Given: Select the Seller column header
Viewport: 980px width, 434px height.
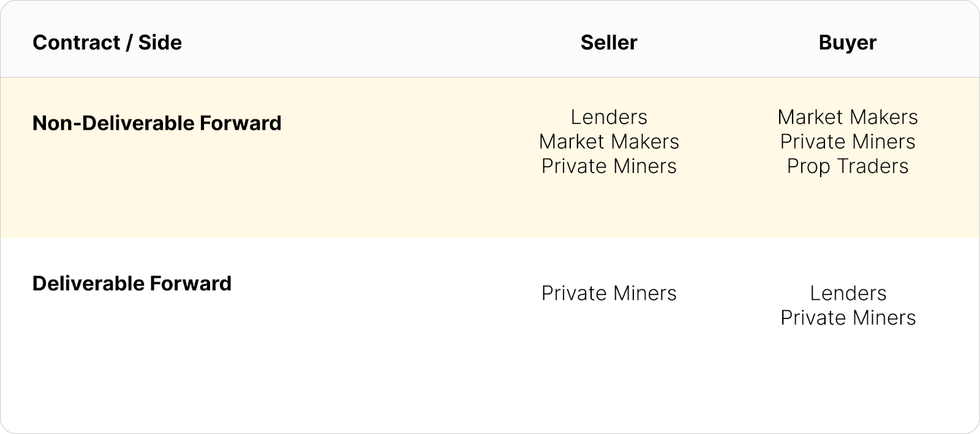Looking at the screenshot, I should pos(609,42).
